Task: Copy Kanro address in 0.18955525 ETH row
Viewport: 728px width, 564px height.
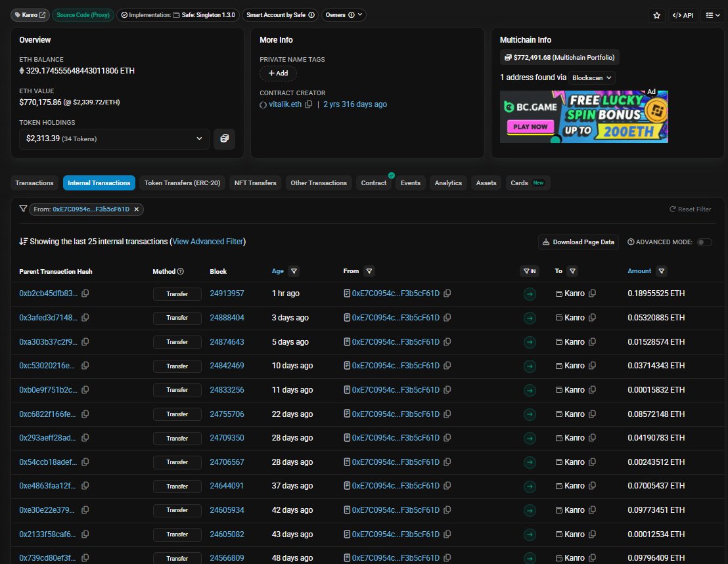Action: point(592,293)
